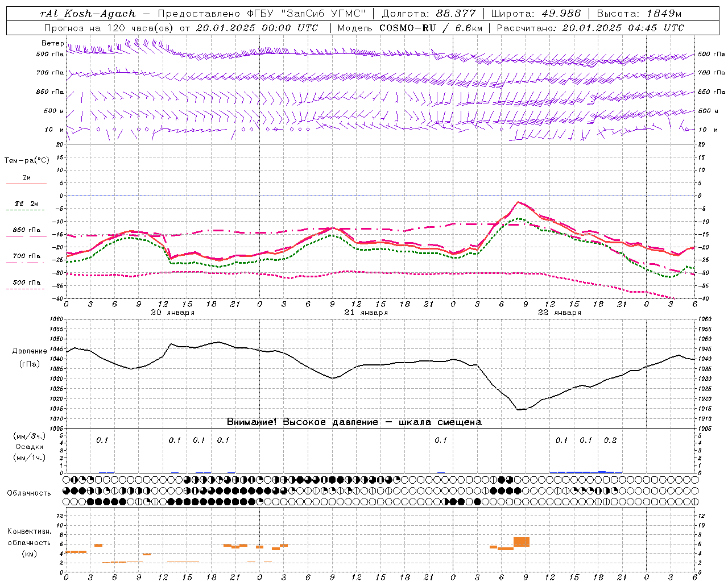The height and width of the screenshot is (582, 728).
Task: Click the Облачность cloudiness label
Action: tap(29, 493)
